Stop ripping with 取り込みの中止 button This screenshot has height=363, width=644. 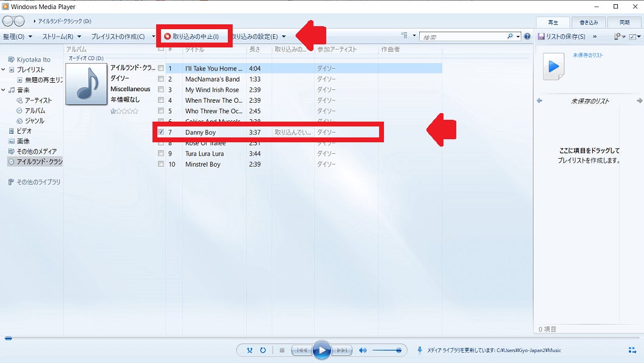click(x=191, y=36)
